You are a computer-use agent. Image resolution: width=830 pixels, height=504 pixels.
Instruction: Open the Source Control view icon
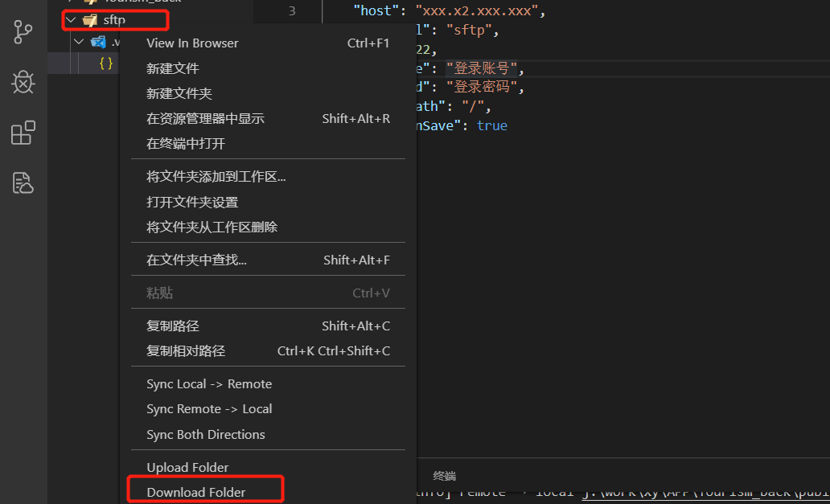coord(23,32)
